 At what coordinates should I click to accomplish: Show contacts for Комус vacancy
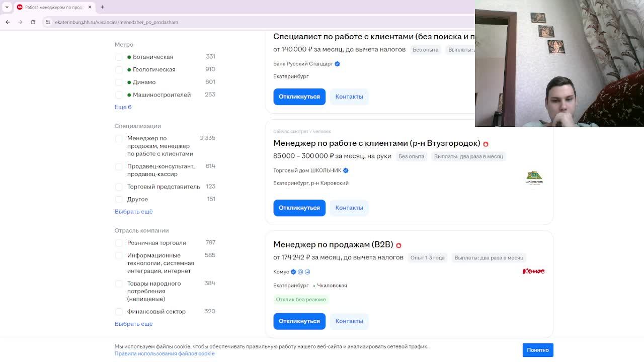(349, 321)
